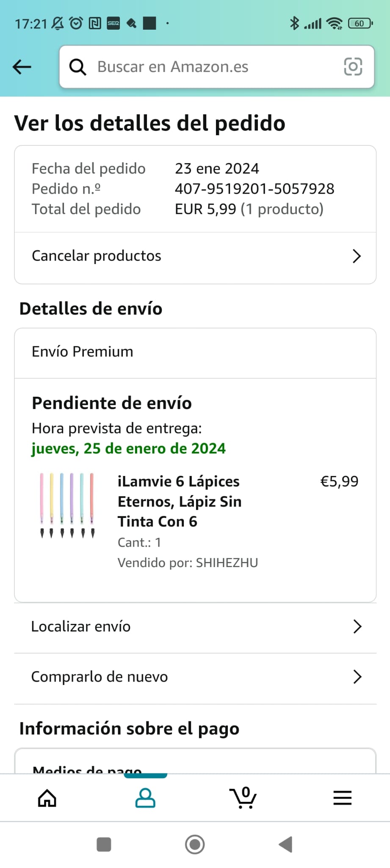The image size is (390, 868).
Task: Open camera scan search icon
Action: coord(353,67)
